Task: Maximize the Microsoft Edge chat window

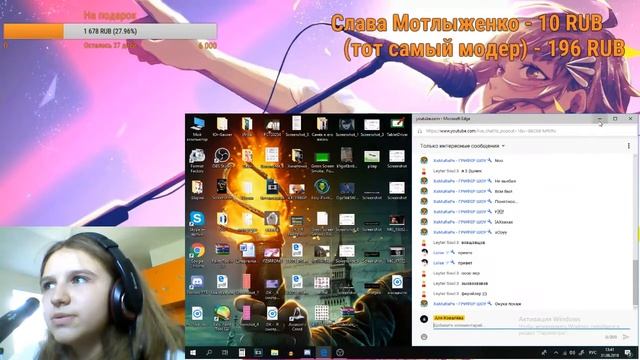Action: 615,119
